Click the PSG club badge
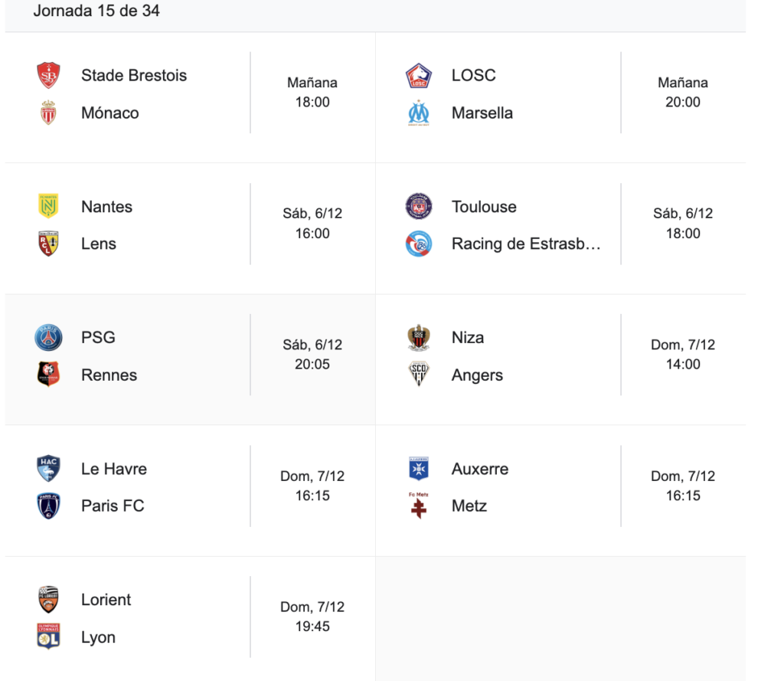The height and width of the screenshot is (681, 784). coord(48,338)
